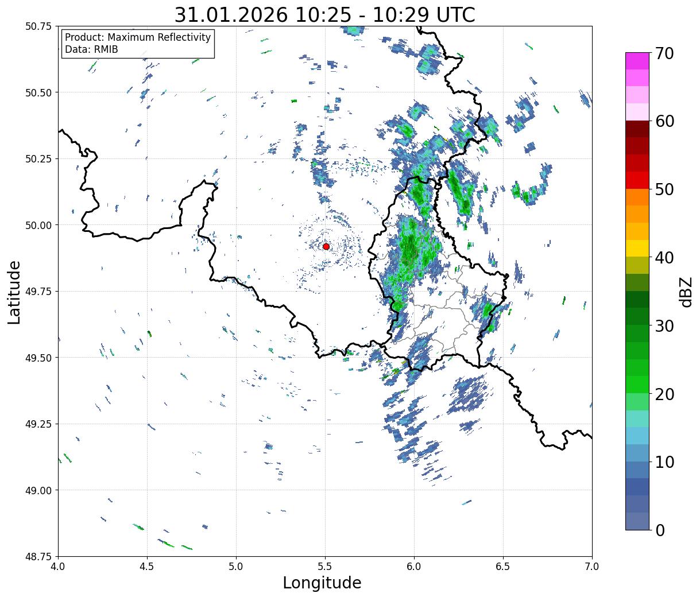Pick the magenta 70 dBZ colorbar segment
The height and width of the screenshot is (597, 700).
coord(637,61)
